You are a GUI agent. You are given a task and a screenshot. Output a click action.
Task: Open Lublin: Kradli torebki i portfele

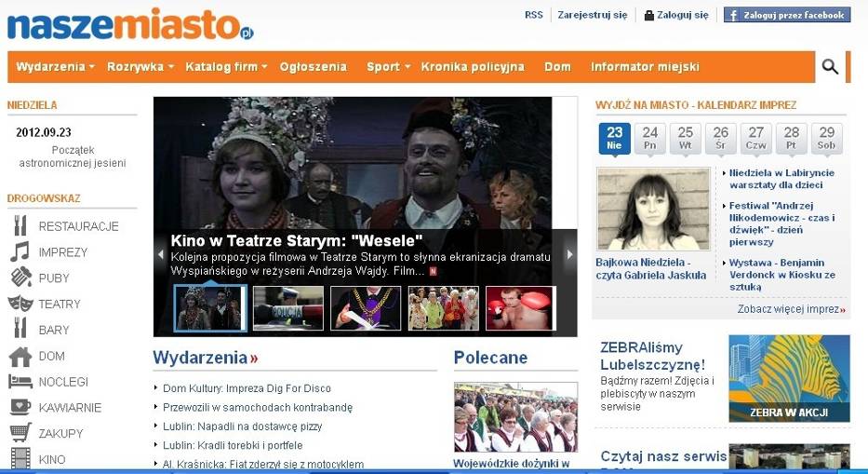[233, 444]
